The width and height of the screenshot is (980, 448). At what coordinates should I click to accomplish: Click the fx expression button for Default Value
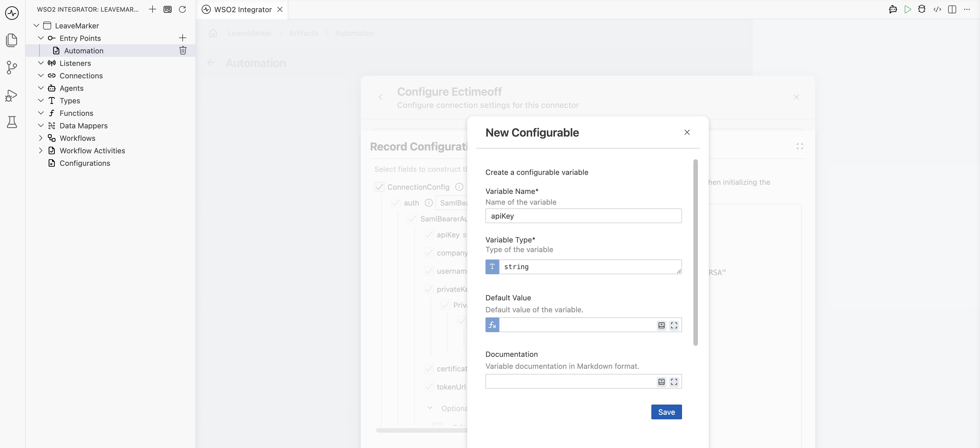tap(492, 325)
